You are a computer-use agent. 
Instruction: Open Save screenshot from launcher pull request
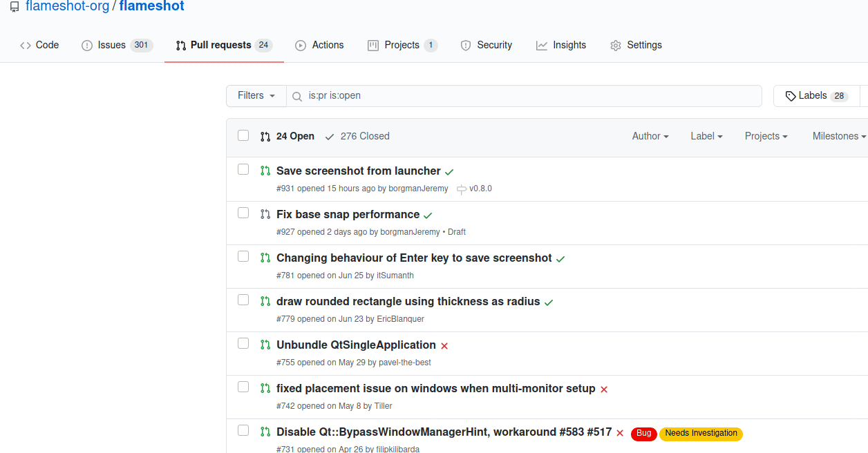[x=359, y=171]
